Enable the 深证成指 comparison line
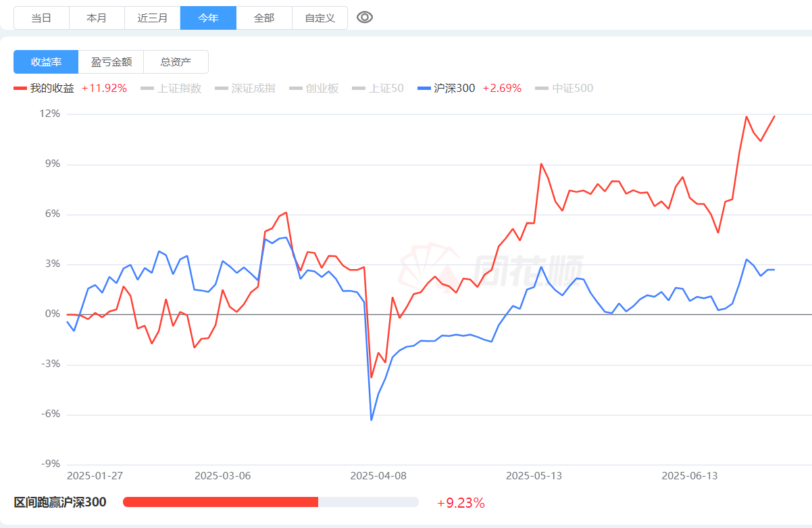 tap(245, 88)
